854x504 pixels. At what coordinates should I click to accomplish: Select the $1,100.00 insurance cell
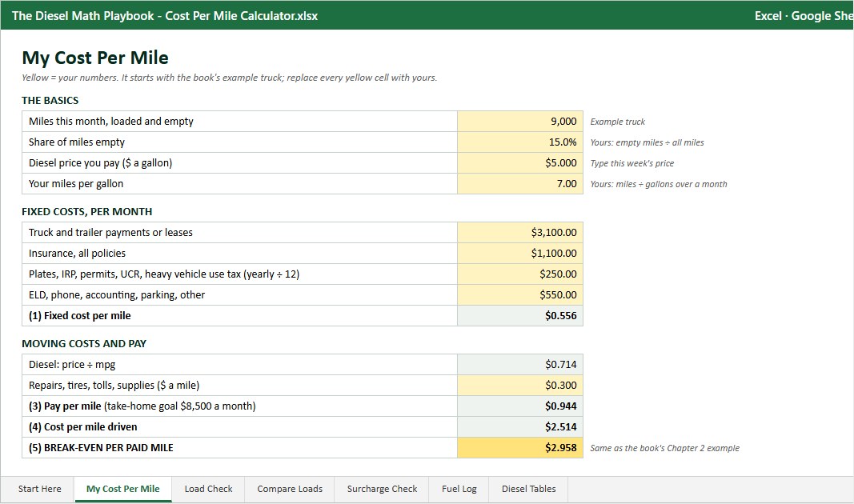coord(520,253)
